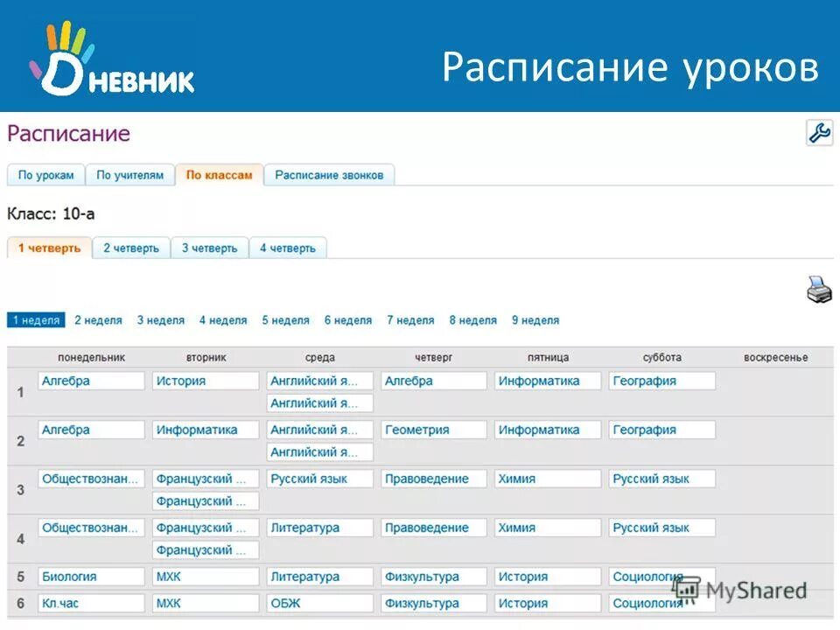The height and width of the screenshot is (630, 840).
Task: Click "МХК" on Tuesday row 5
Action: point(205,577)
